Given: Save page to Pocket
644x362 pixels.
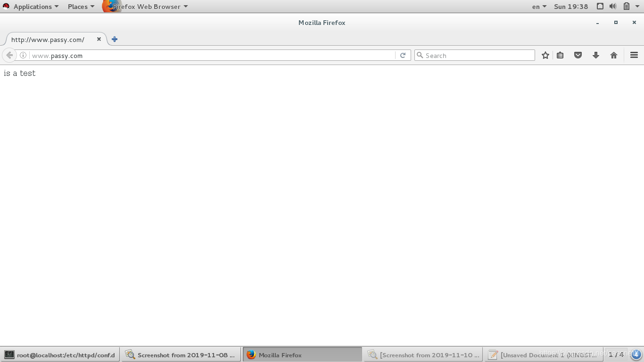Looking at the screenshot, I should [578, 55].
